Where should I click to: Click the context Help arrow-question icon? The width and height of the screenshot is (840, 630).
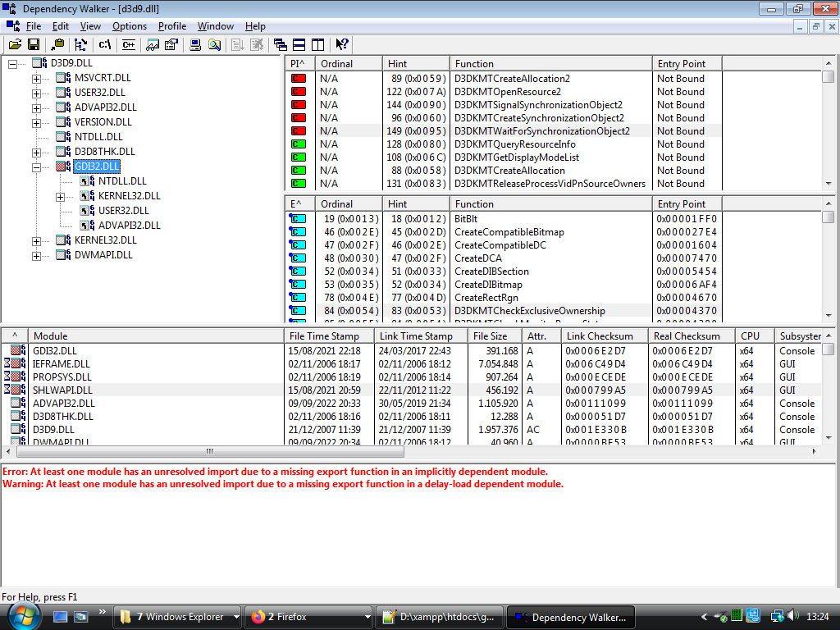coord(342,44)
